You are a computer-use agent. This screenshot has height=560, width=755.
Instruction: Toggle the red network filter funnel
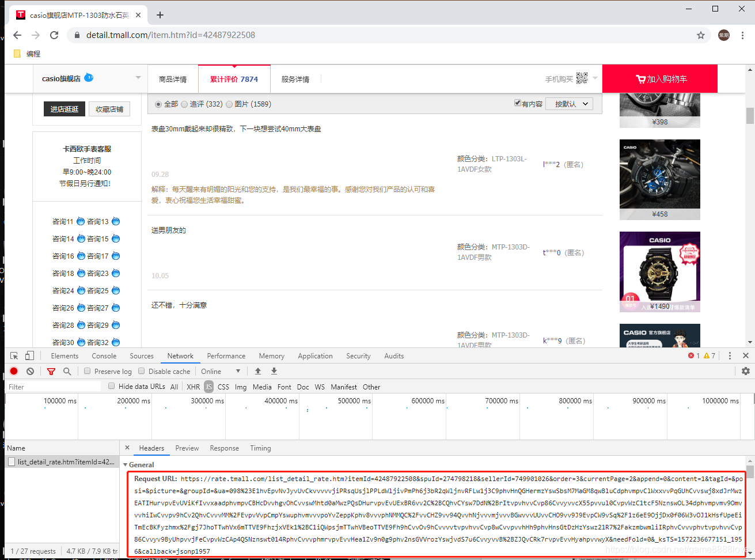tap(51, 371)
